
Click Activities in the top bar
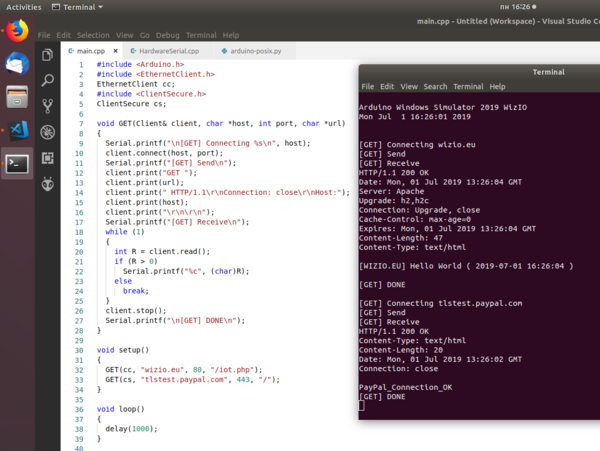click(x=23, y=7)
